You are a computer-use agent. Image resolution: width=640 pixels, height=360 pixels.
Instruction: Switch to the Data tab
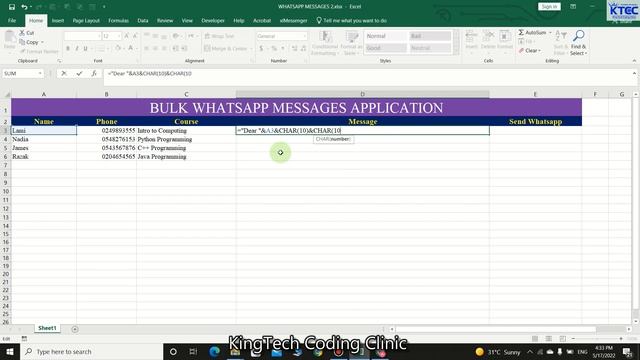142,20
